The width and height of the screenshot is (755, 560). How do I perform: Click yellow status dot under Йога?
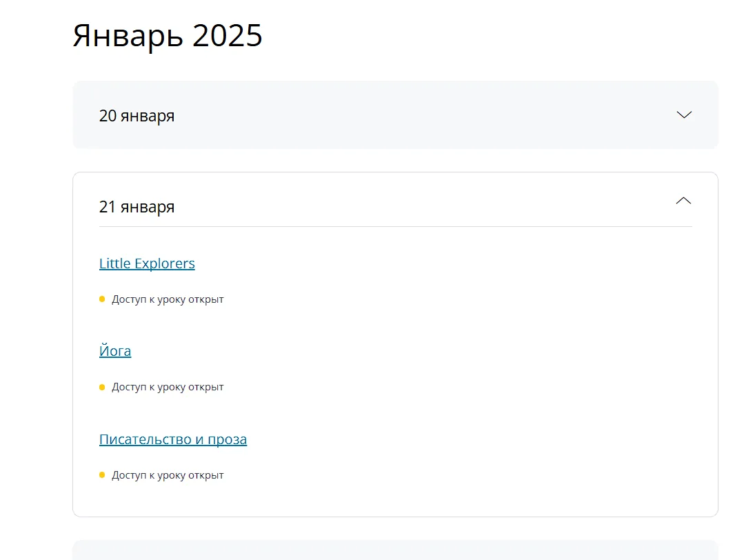click(x=102, y=387)
